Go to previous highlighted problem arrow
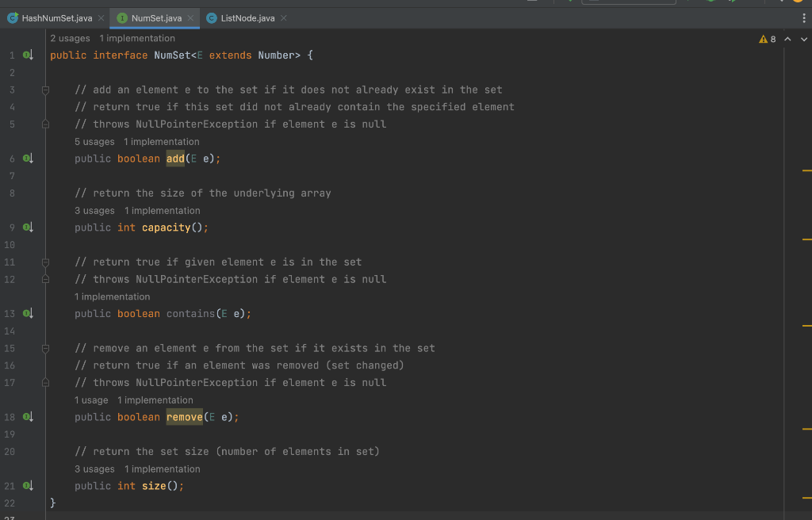This screenshot has height=520, width=812. (x=787, y=39)
